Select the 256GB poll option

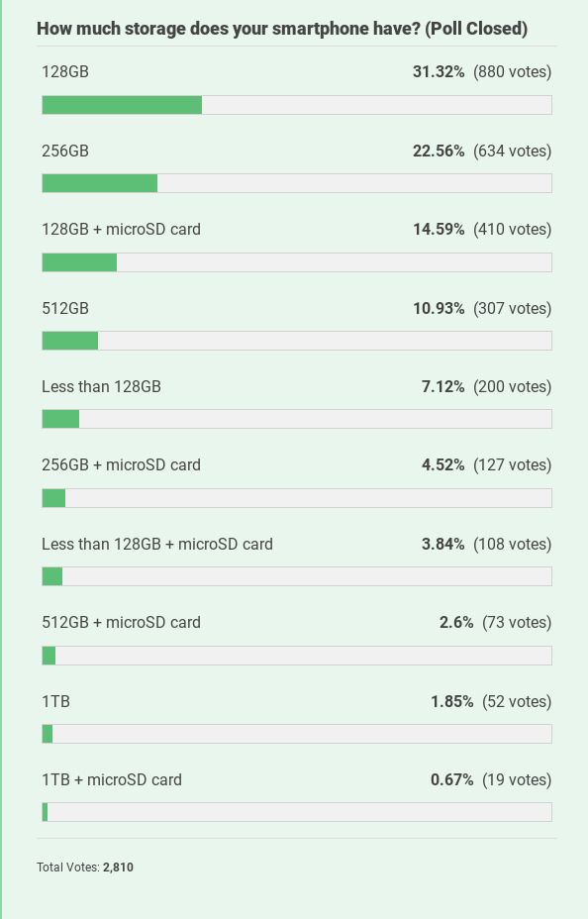point(65,151)
